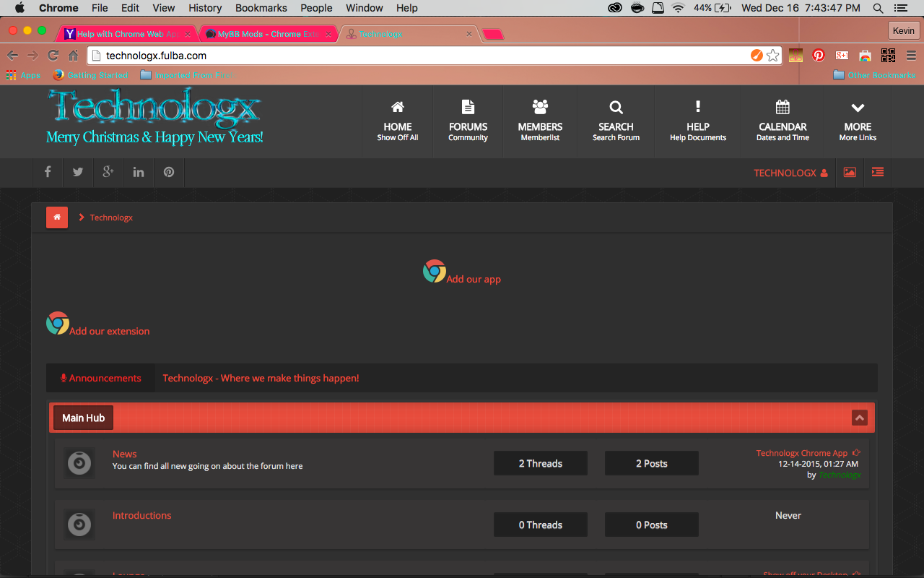Click the browser back arrow
Screen dimensions: 924x578
pos(13,56)
